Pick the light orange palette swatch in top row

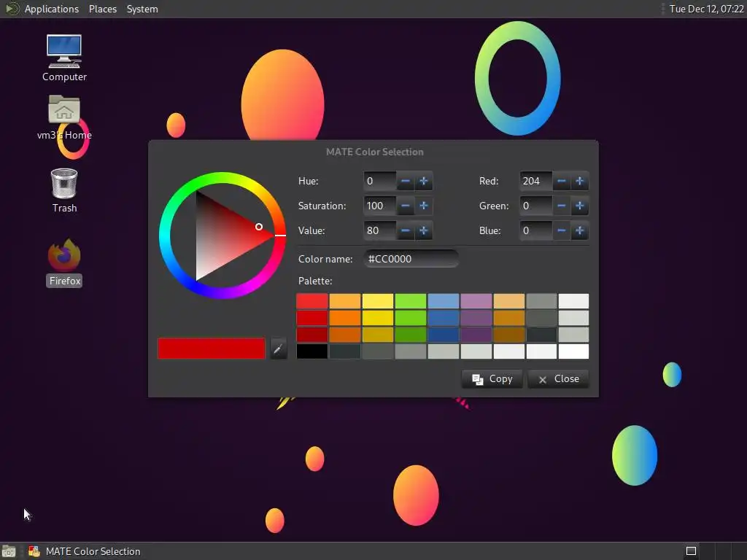point(345,301)
